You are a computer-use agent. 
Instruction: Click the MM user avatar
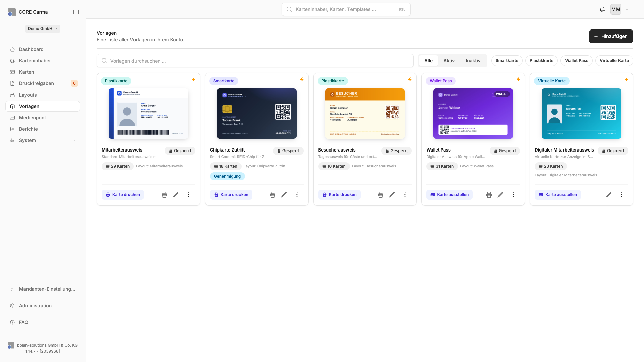tap(616, 9)
